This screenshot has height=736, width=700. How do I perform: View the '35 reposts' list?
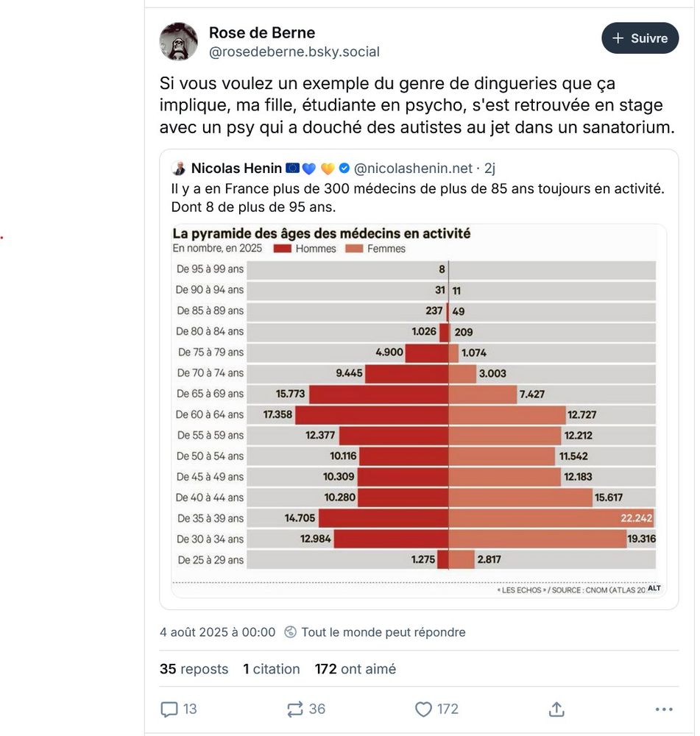point(193,668)
